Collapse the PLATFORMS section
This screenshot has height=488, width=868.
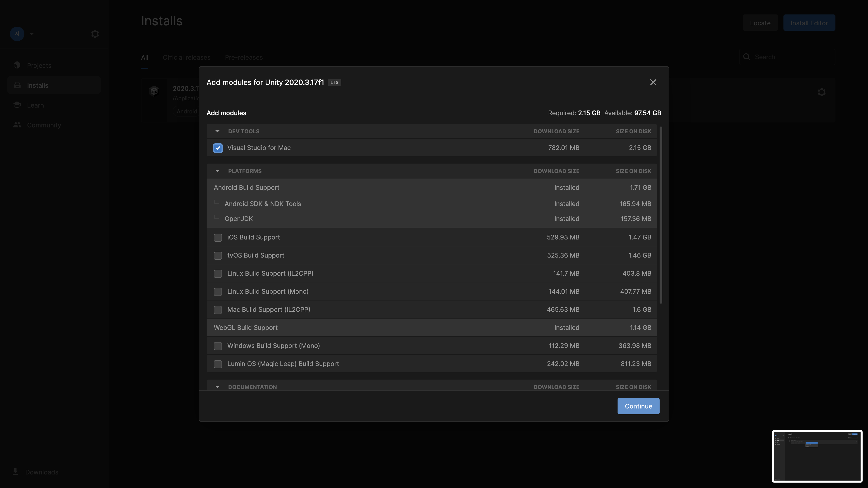tap(217, 171)
